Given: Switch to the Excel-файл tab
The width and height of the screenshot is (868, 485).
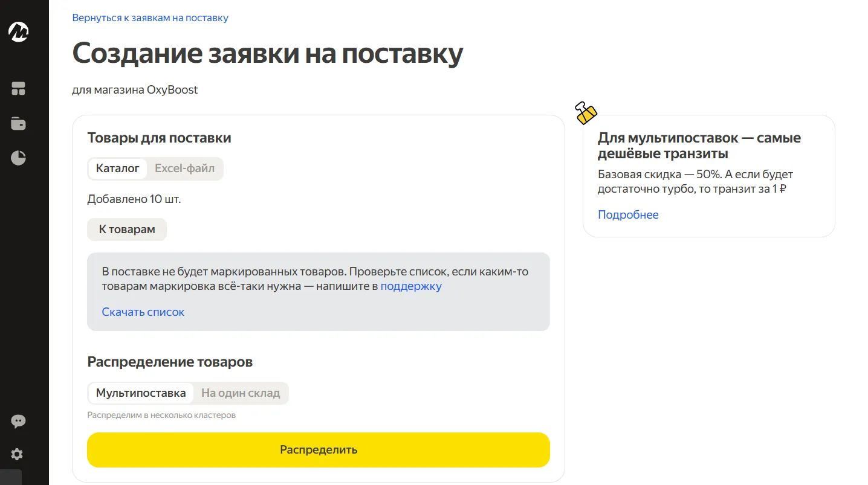Looking at the screenshot, I should (184, 169).
